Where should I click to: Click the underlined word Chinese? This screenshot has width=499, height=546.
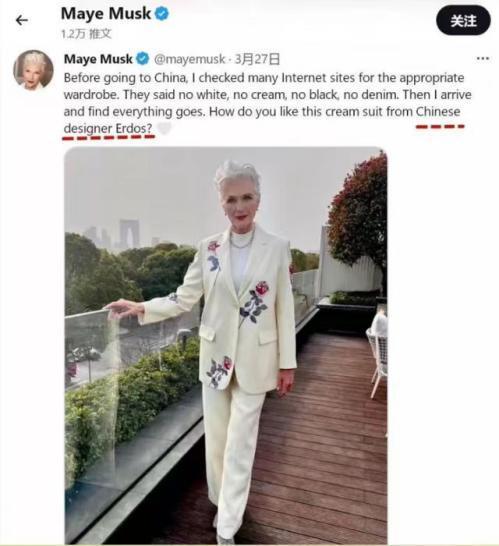[438, 112]
